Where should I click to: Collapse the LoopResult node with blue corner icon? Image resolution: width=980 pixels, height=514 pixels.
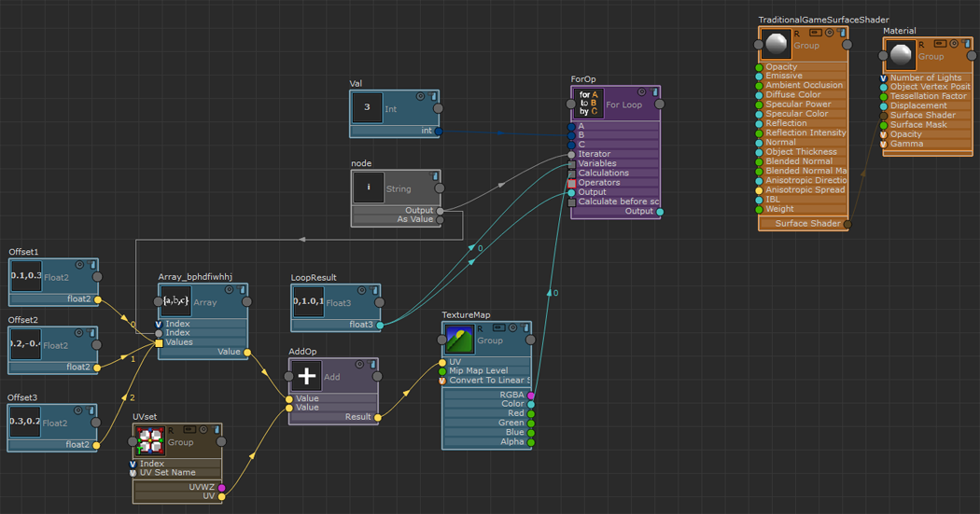374,290
